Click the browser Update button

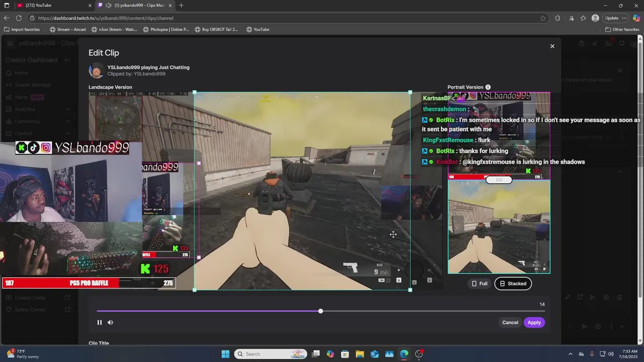[x=612, y=18]
